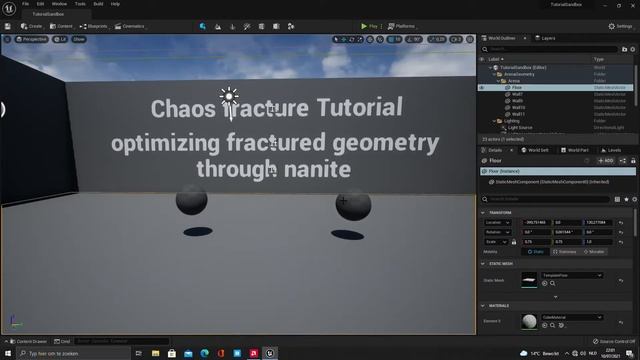Collapse the Lighting folder
640x360 pixels.
tap(494, 121)
